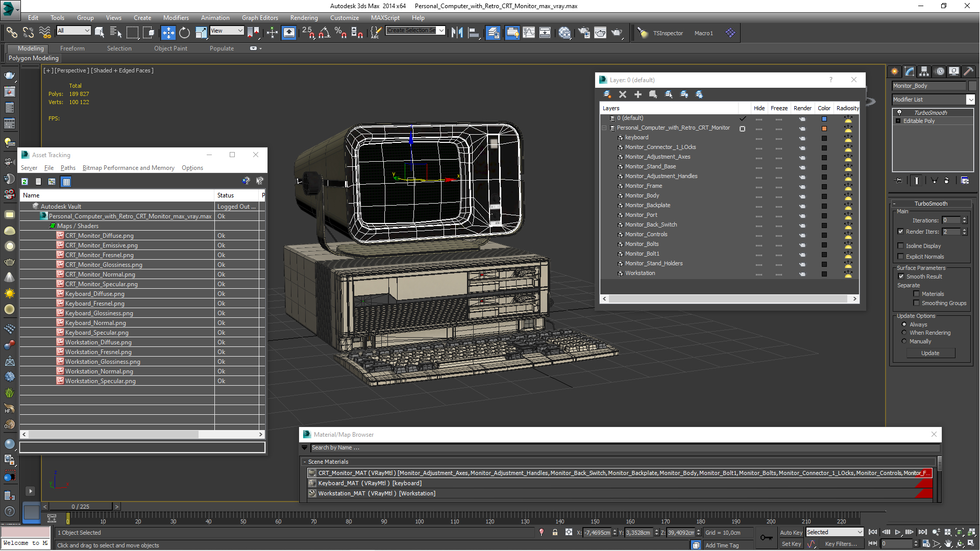Open the Hierarchy command panel tab
980x551 pixels.
[924, 71]
